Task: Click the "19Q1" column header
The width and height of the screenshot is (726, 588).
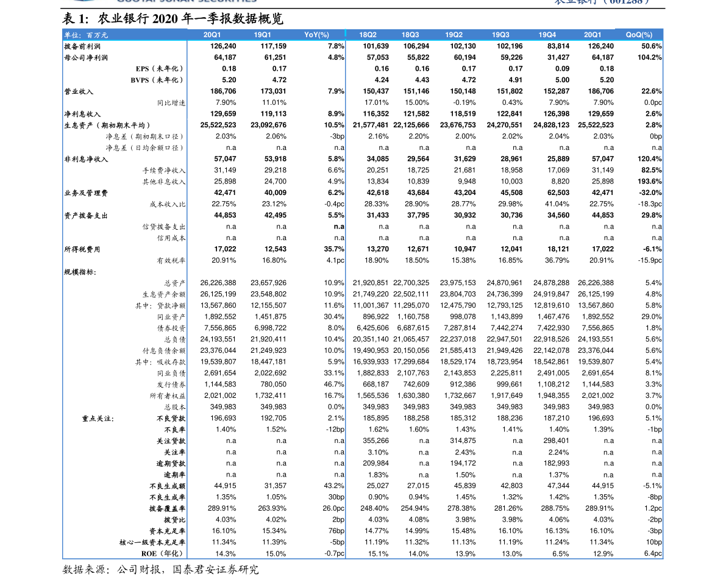Action: click(263, 35)
